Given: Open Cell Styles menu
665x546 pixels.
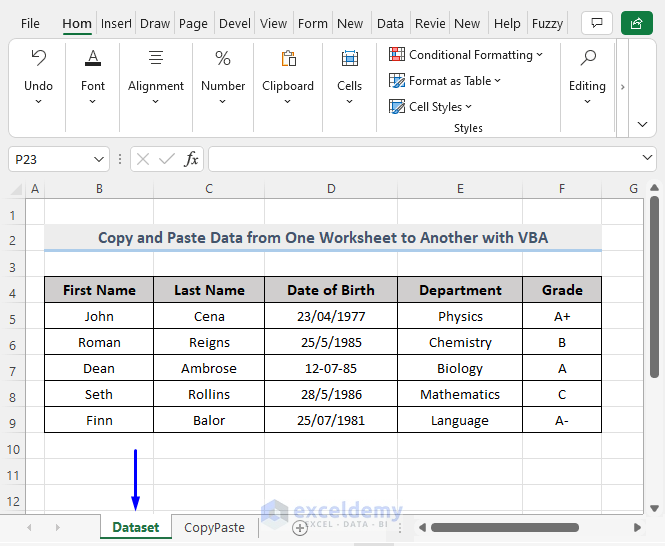Looking at the screenshot, I should (x=430, y=106).
